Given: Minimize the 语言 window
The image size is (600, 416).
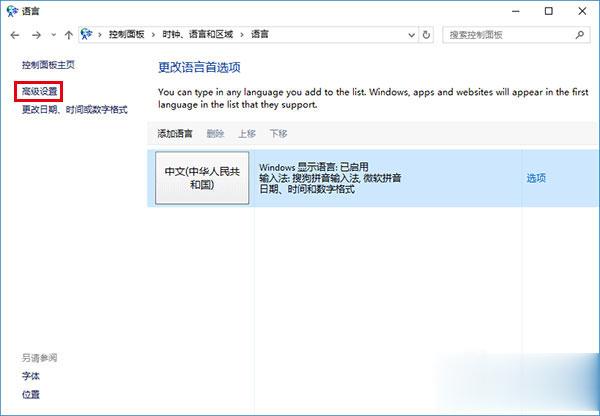Looking at the screenshot, I should point(516,11).
